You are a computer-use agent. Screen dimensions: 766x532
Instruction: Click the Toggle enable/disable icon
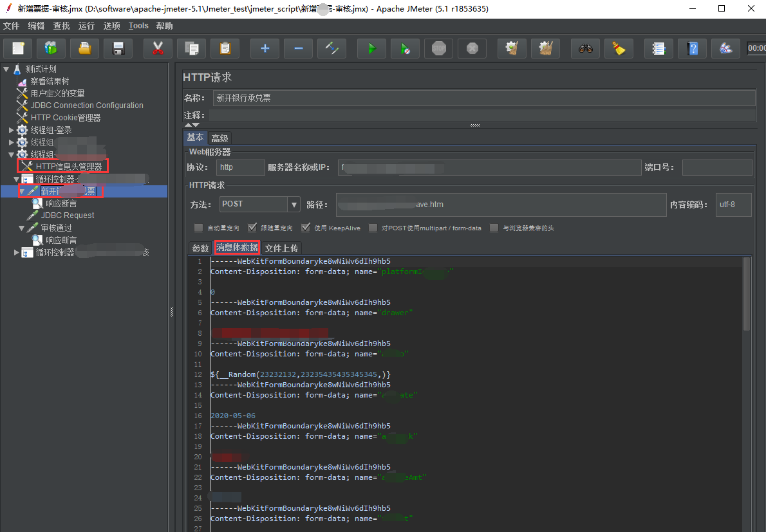click(332, 48)
